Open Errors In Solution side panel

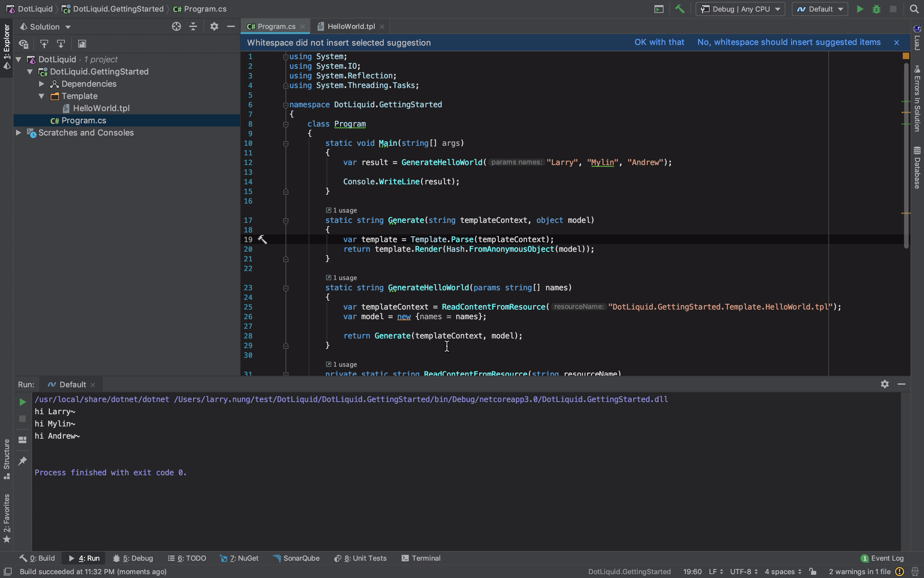coord(918,98)
